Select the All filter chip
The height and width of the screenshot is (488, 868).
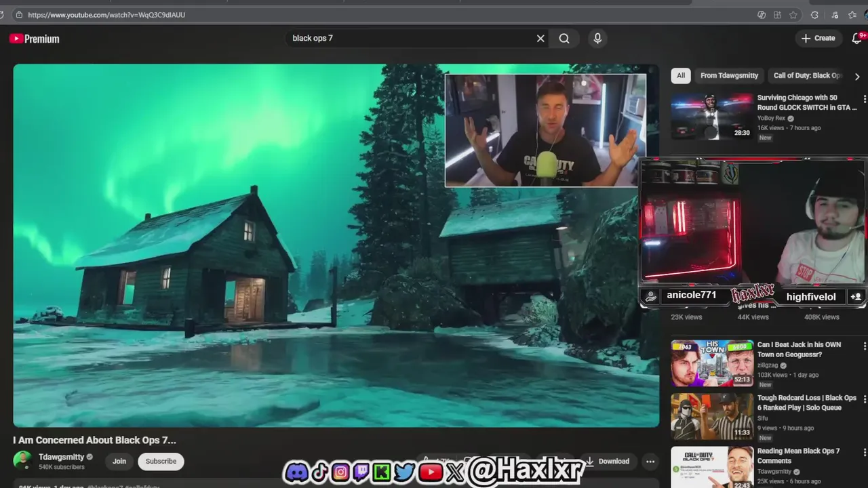[x=681, y=75]
